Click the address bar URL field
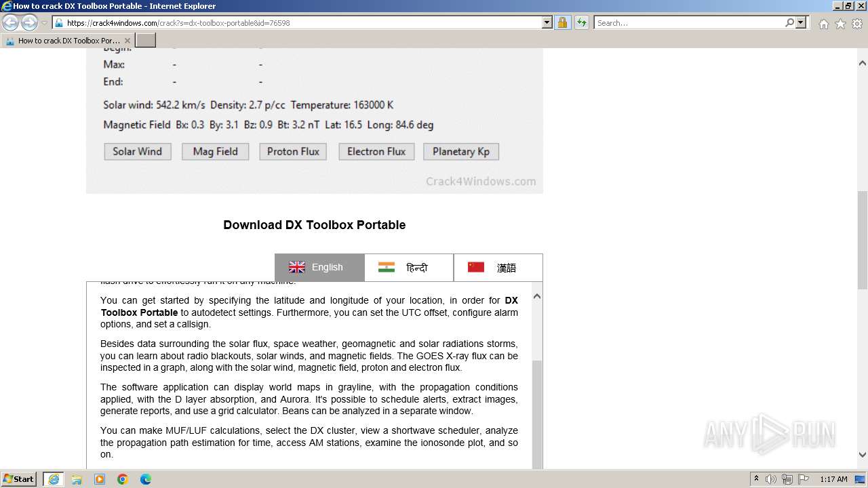 coord(302,22)
